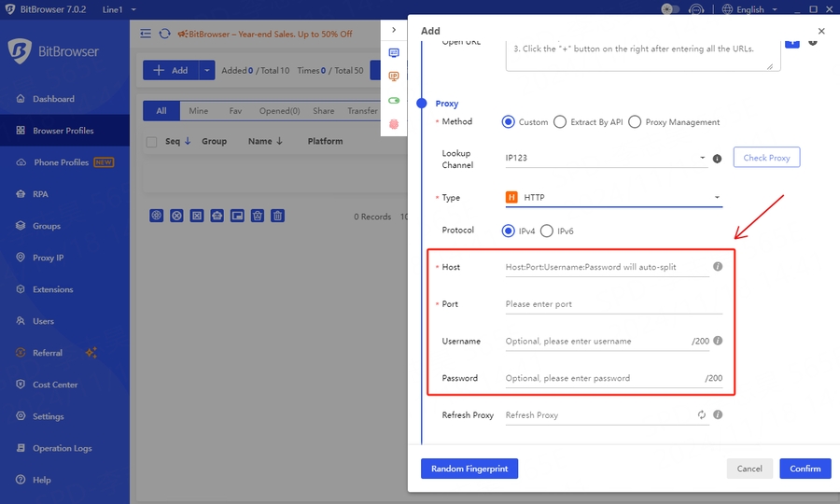Click the orange IP icon in floating panel
The width and height of the screenshot is (840, 504).
pyautogui.click(x=394, y=77)
